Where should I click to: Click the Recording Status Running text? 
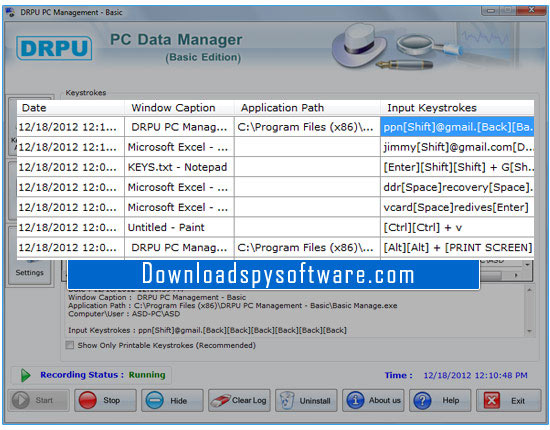click(x=147, y=375)
